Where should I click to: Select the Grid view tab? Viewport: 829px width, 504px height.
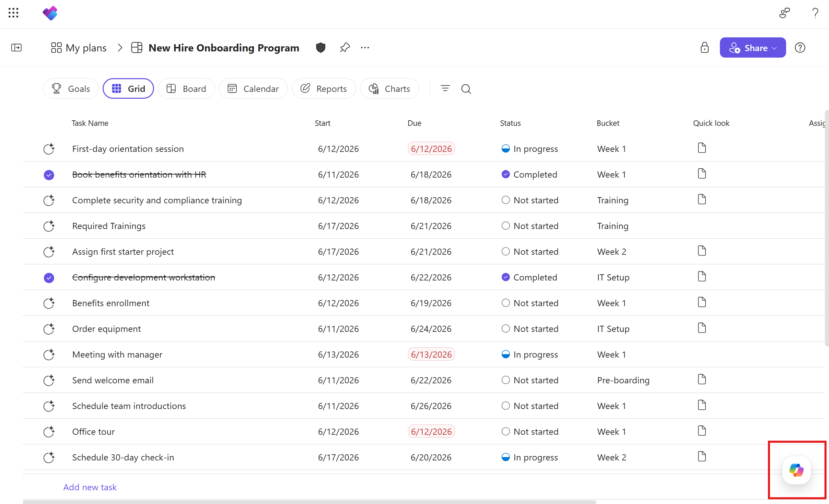(x=128, y=88)
